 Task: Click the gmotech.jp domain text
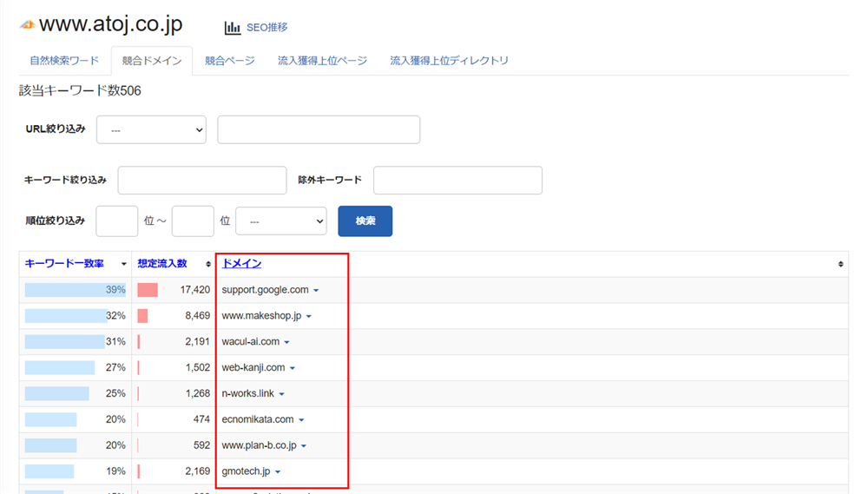pos(246,471)
